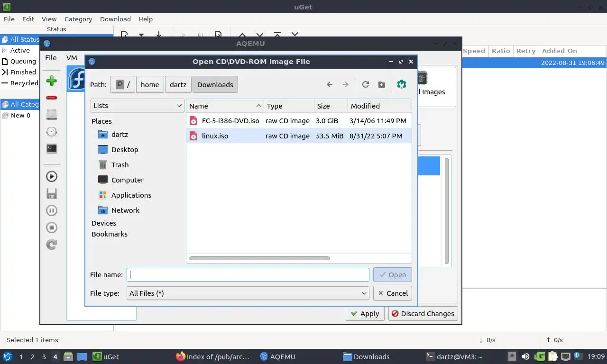Click Apply in the AQEMU window
The width and height of the screenshot is (607, 364).
pos(365,314)
